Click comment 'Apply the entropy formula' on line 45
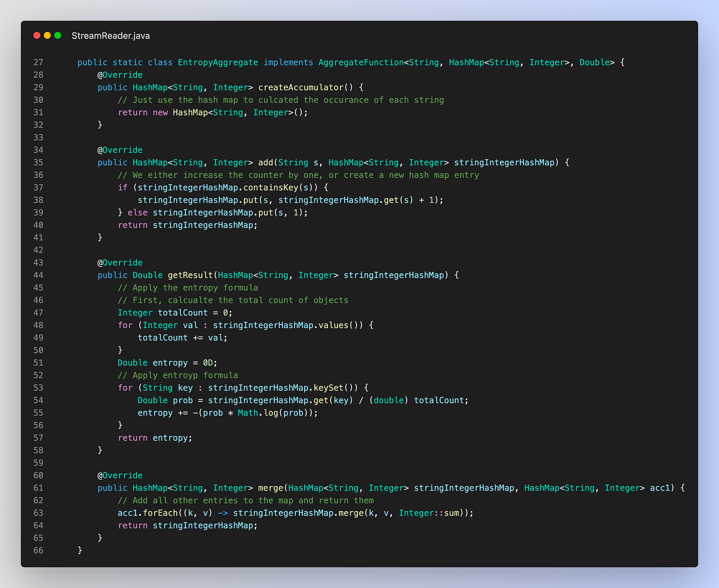The height and width of the screenshot is (588, 719). (x=188, y=288)
